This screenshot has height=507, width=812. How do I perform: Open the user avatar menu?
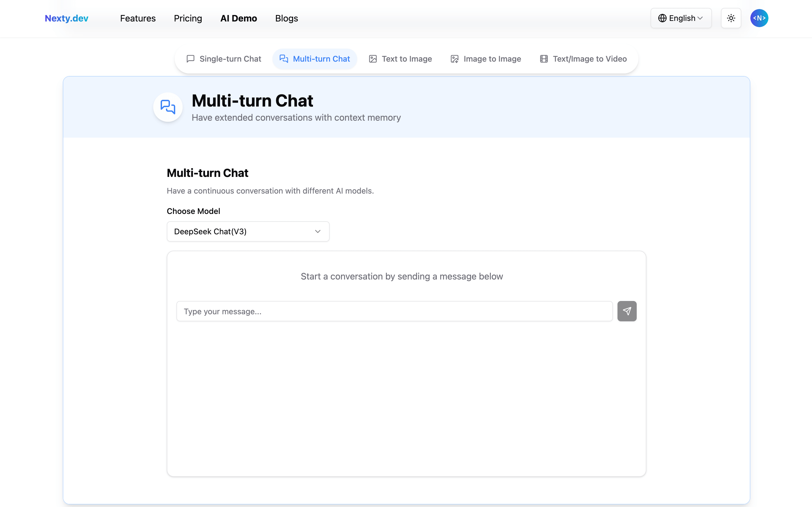tap(759, 18)
